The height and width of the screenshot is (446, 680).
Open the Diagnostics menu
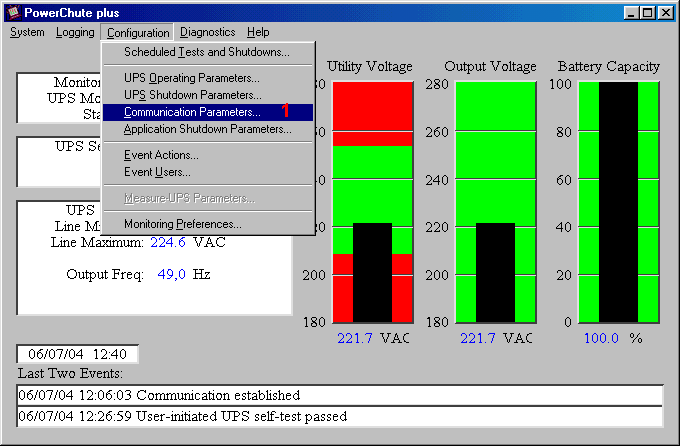pos(208,32)
